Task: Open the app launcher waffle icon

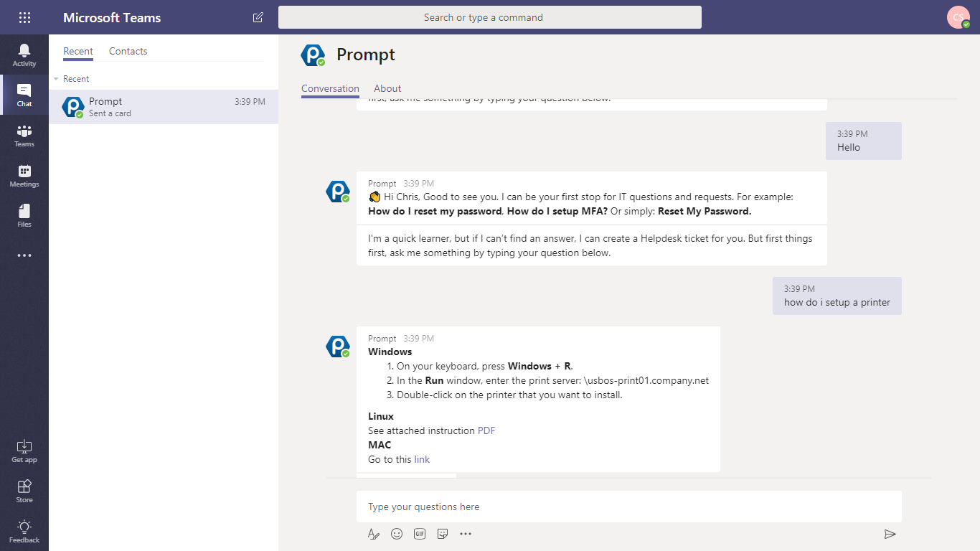Action: (24, 17)
